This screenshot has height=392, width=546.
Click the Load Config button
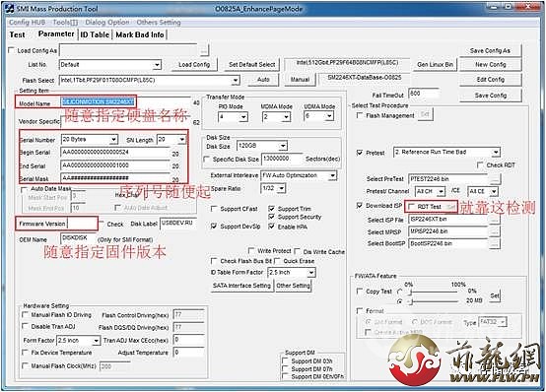click(194, 65)
